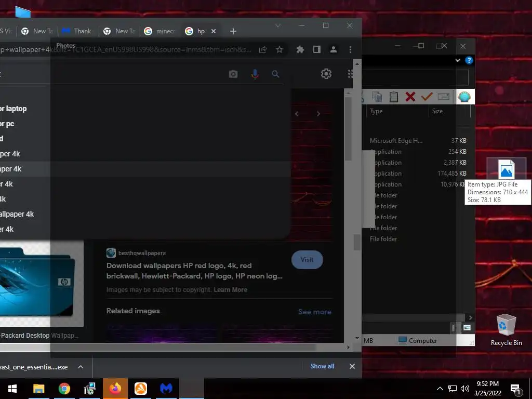Select the JPG image file on the desktop
The width and height of the screenshot is (532, 399).
click(506, 169)
